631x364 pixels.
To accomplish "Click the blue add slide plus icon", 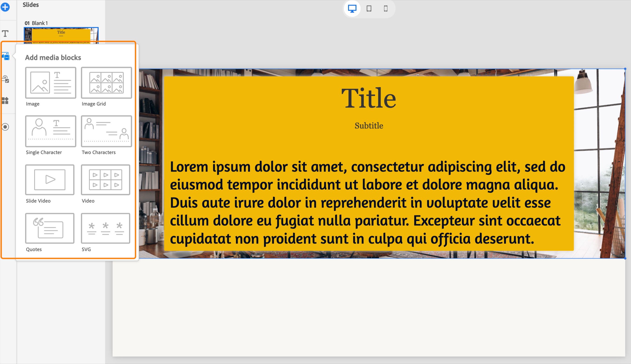I will (5, 7).
